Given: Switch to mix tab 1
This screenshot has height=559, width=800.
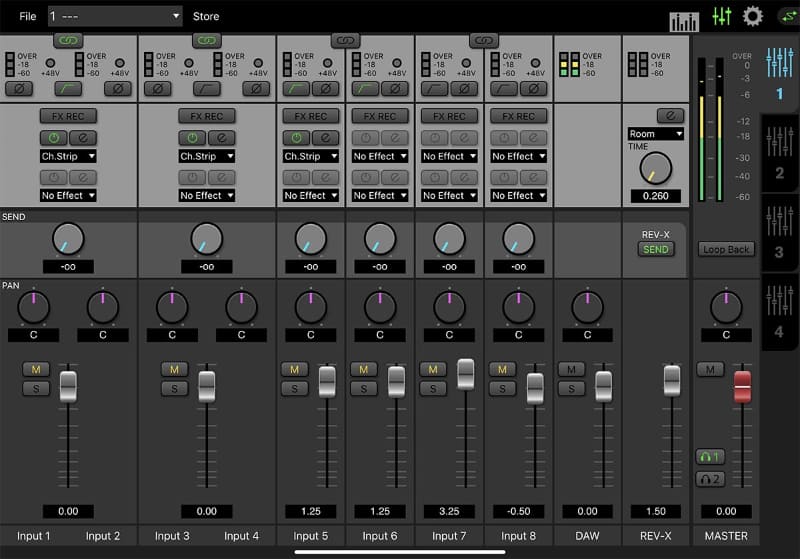Looking at the screenshot, I should (x=780, y=73).
